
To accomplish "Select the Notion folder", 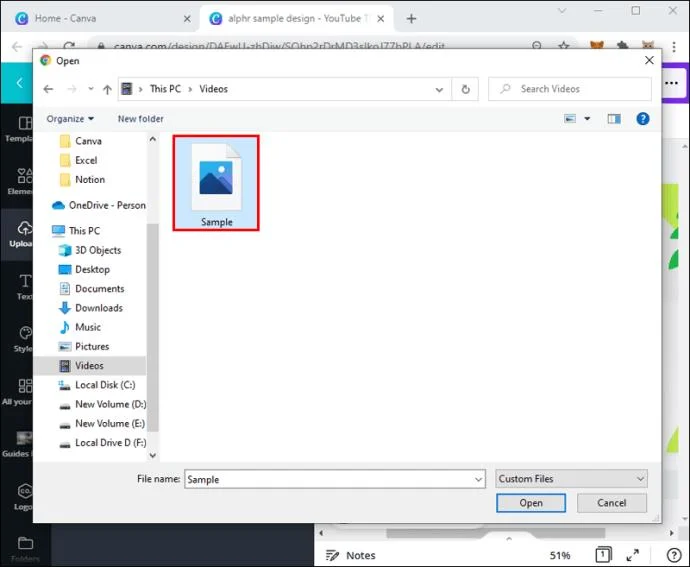I will (x=90, y=180).
